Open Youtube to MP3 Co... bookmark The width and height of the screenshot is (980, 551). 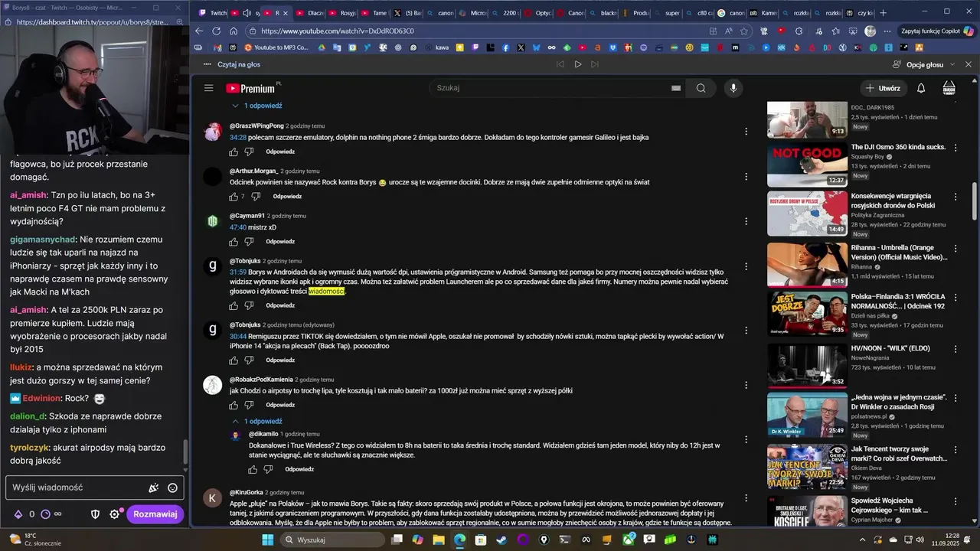(277, 47)
